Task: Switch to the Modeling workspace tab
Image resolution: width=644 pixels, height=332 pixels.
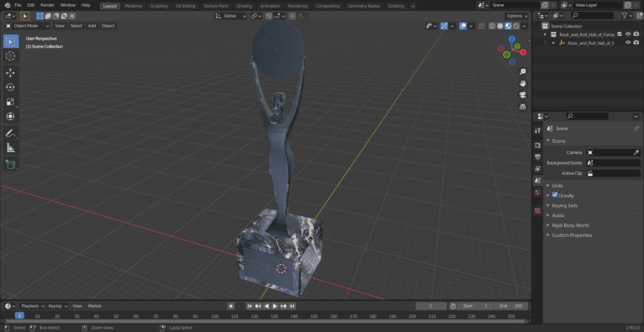Action: [133, 6]
